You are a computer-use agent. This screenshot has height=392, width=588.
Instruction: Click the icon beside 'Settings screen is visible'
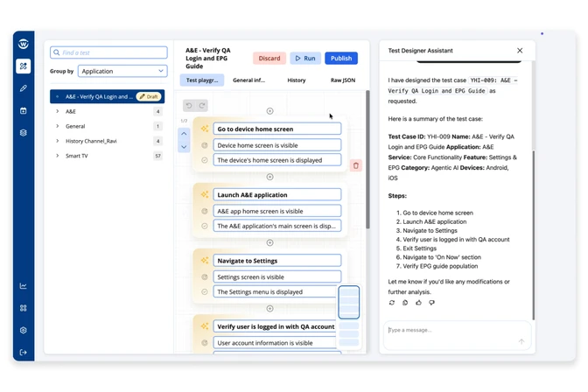pos(205,276)
